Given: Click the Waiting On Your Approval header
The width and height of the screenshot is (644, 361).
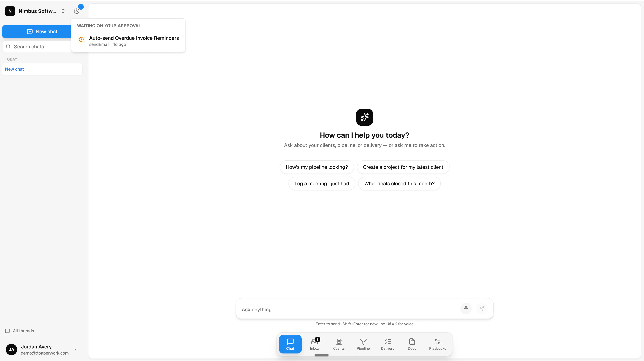Looking at the screenshot, I should (109, 26).
